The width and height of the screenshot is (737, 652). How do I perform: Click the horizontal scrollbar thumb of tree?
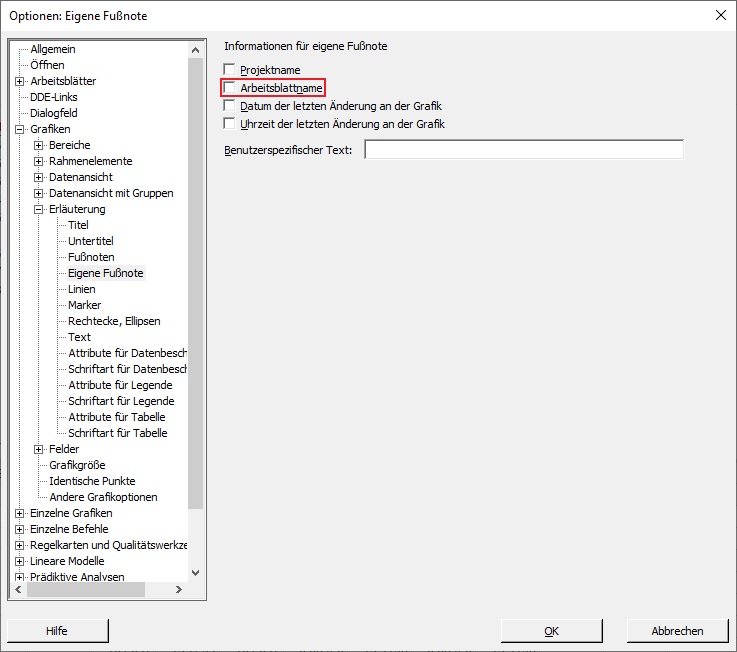86,589
